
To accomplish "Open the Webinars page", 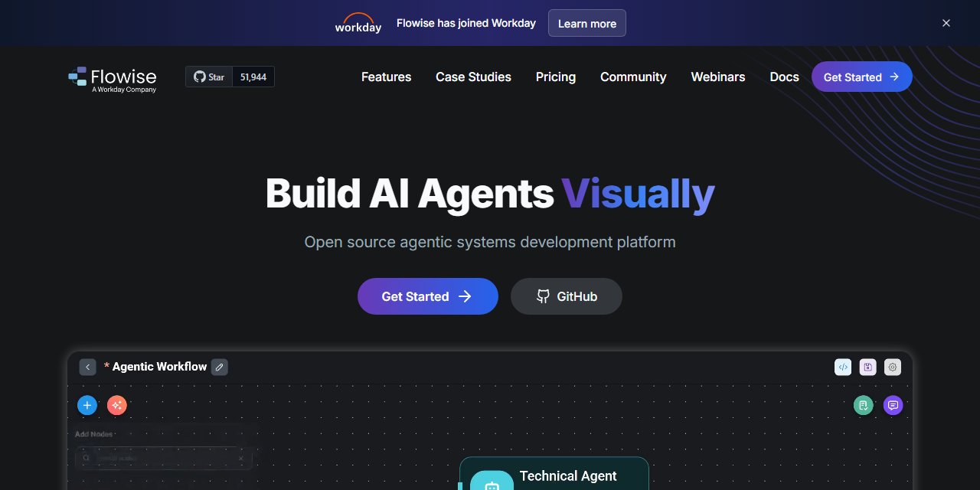I will [718, 77].
